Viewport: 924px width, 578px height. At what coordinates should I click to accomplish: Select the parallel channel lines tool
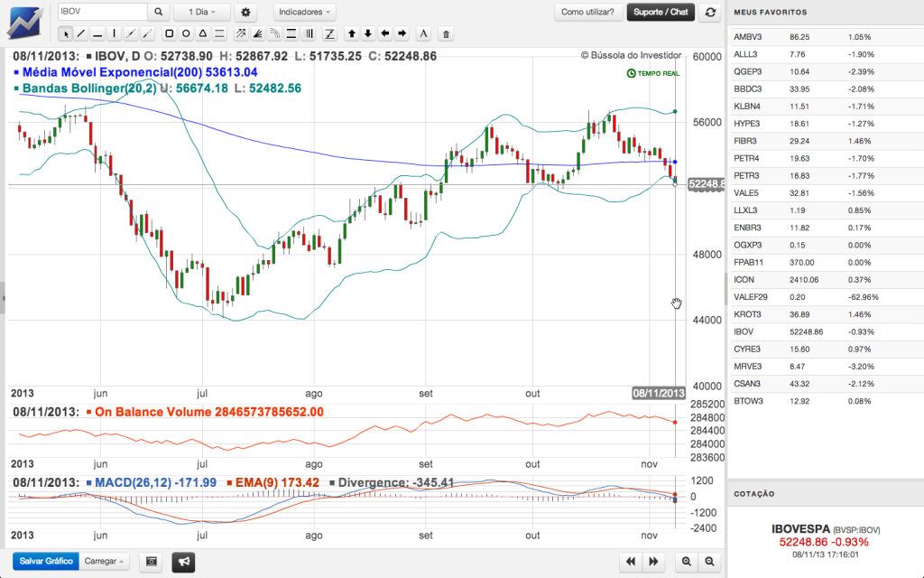pos(219,33)
